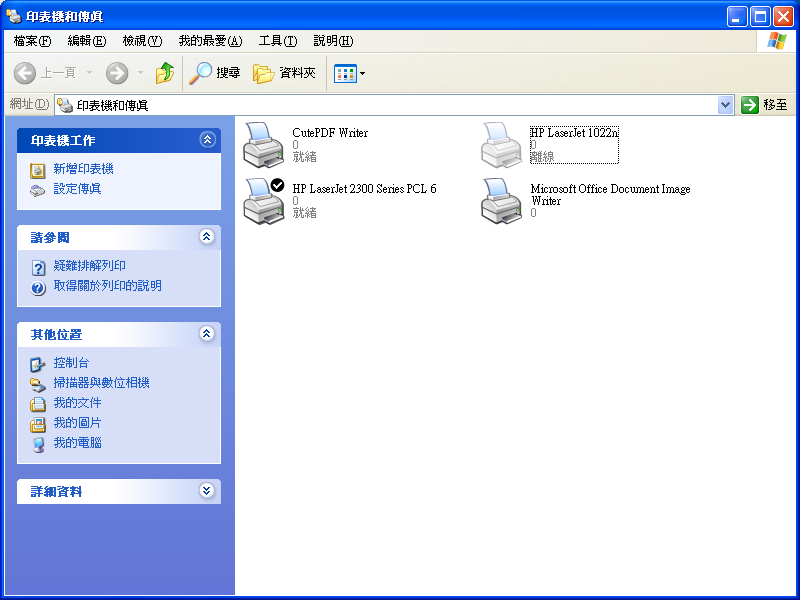Image resolution: width=800 pixels, height=600 pixels.
Task: Click the 設定傳真 link
Action: pyautogui.click(x=77, y=189)
